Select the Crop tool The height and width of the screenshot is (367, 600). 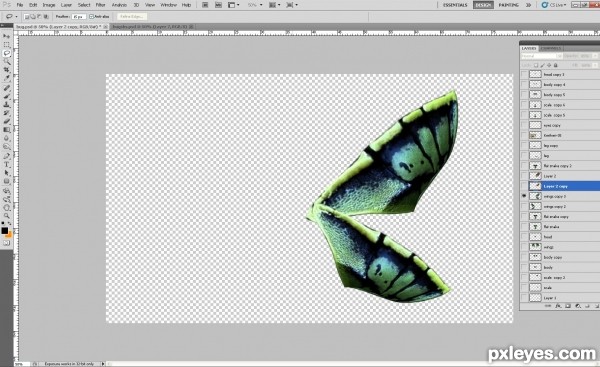click(x=7, y=70)
